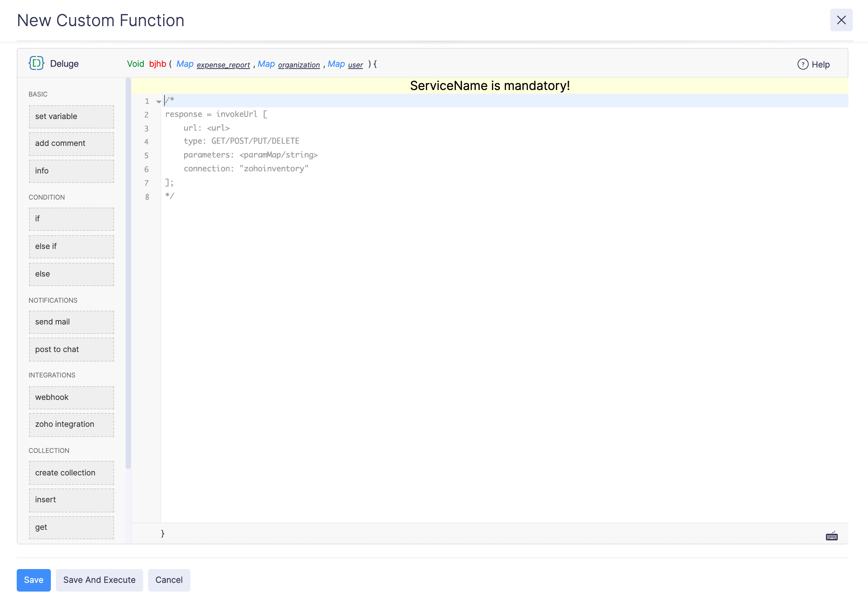Edit the organization argument name
The height and width of the screenshot is (601, 868).
[299, 65]
